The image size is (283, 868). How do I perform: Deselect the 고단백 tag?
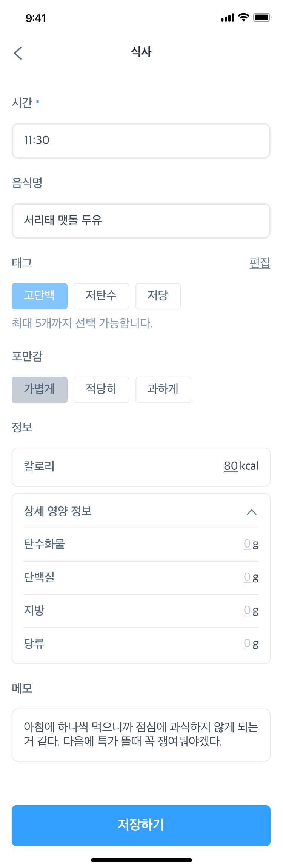(40, 296)
